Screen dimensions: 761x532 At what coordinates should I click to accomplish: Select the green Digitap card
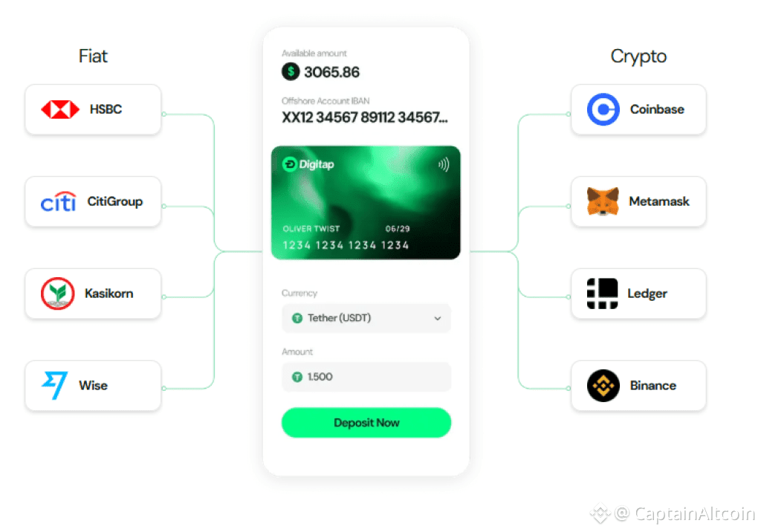coord(366,203)
